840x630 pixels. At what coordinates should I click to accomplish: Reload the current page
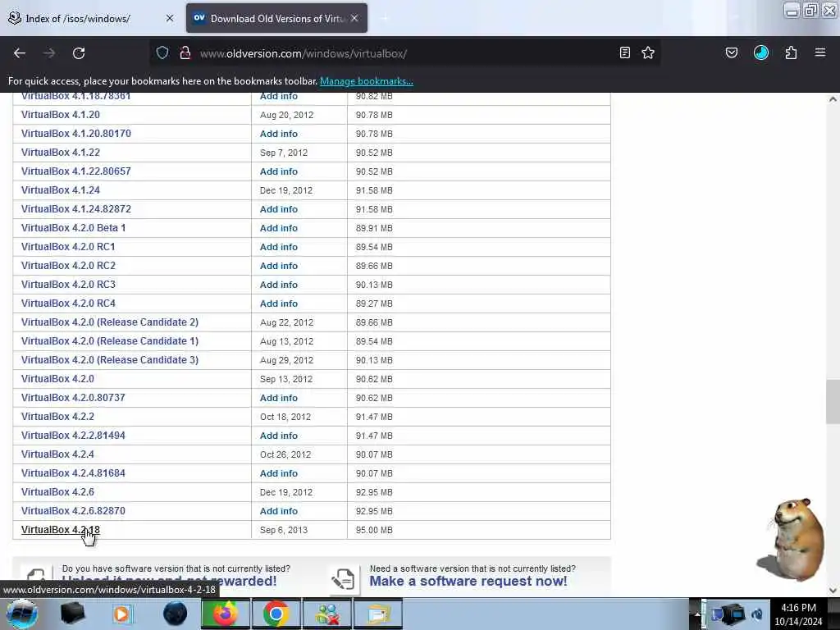(79, 53)
